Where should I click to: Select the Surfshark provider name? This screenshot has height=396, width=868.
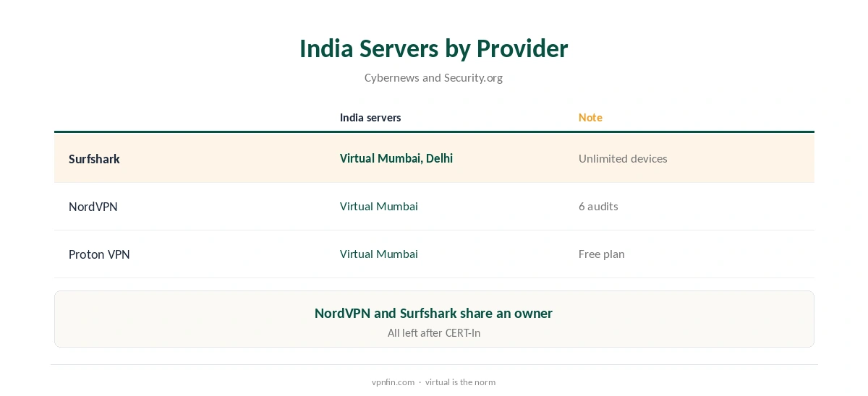click(x=94, y=158)
